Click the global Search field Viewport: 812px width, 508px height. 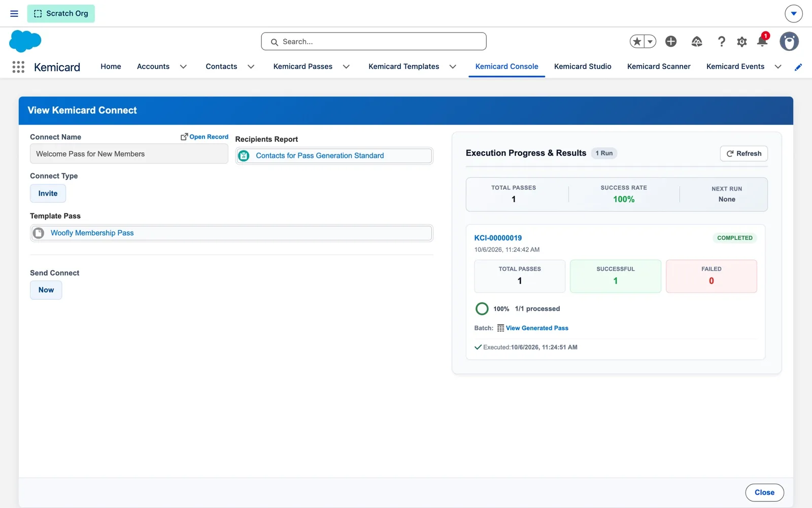point(374,42)
